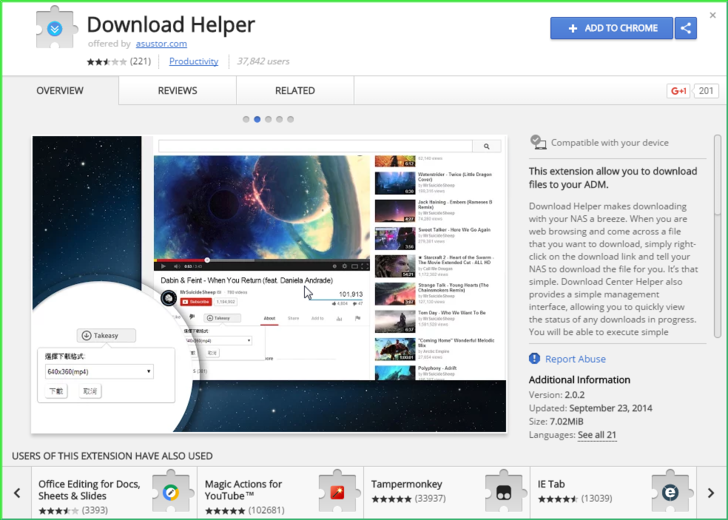The height and width of the screenshot is (520, 728).
Task: Open the Related tab
Action: click(295, 91)
